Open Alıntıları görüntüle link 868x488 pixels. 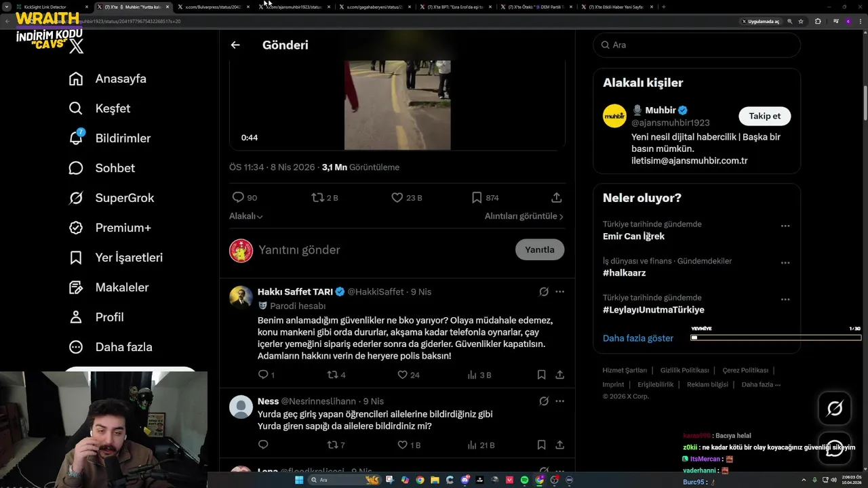(x=524, y=216)
